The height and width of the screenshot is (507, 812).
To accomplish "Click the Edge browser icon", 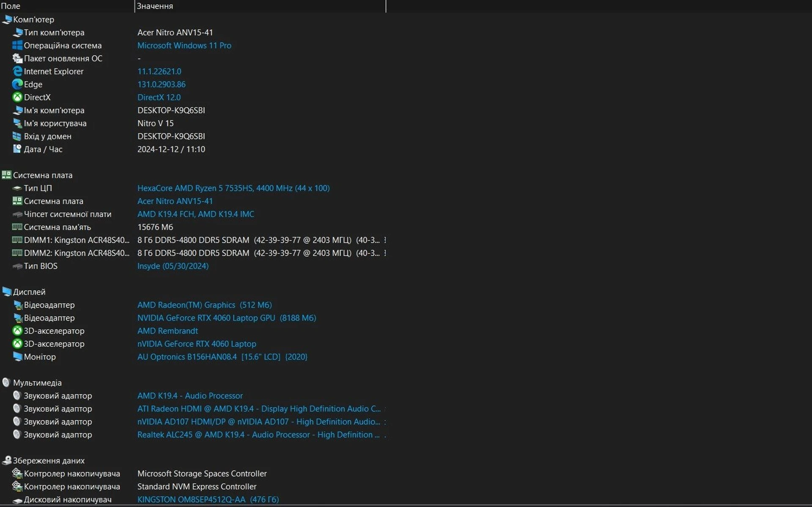I will pyautogui.click(x=17, y=84).
